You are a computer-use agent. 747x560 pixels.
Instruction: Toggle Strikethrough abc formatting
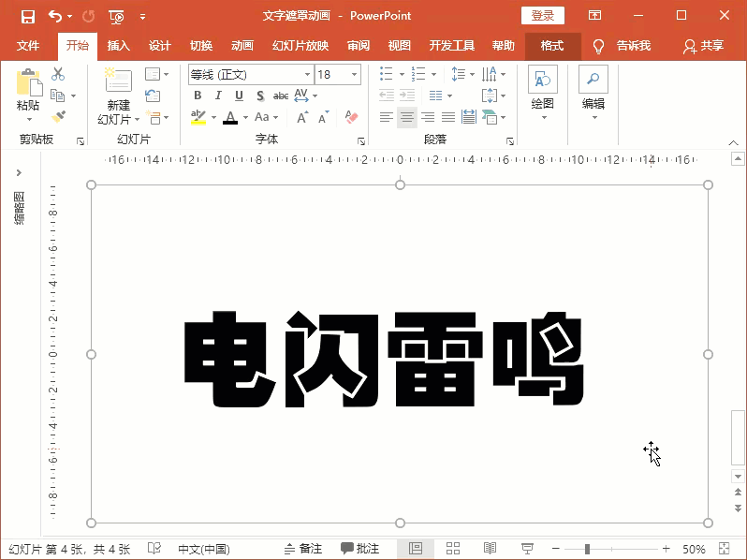[281, 96]
